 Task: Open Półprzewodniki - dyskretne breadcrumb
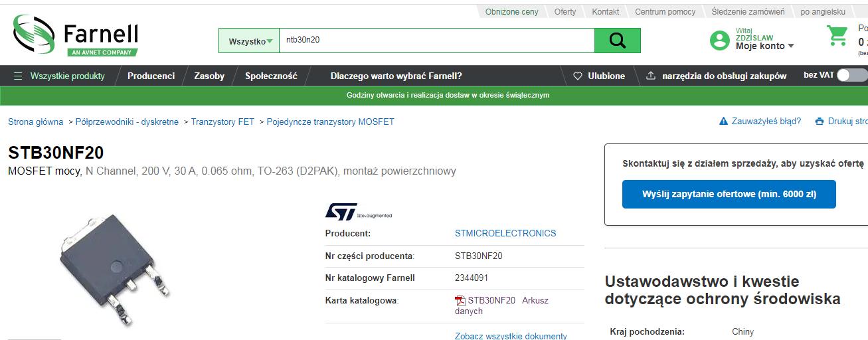(x=127, y=122)
